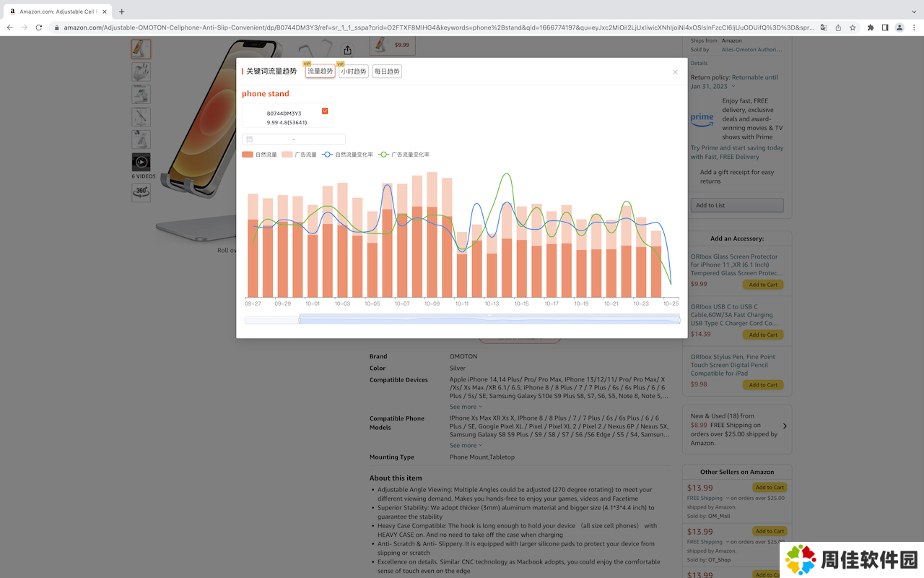Screen dimensions: 924x578
Task: Toggle the 自然流量 legend series
Action: coord(260,155)
